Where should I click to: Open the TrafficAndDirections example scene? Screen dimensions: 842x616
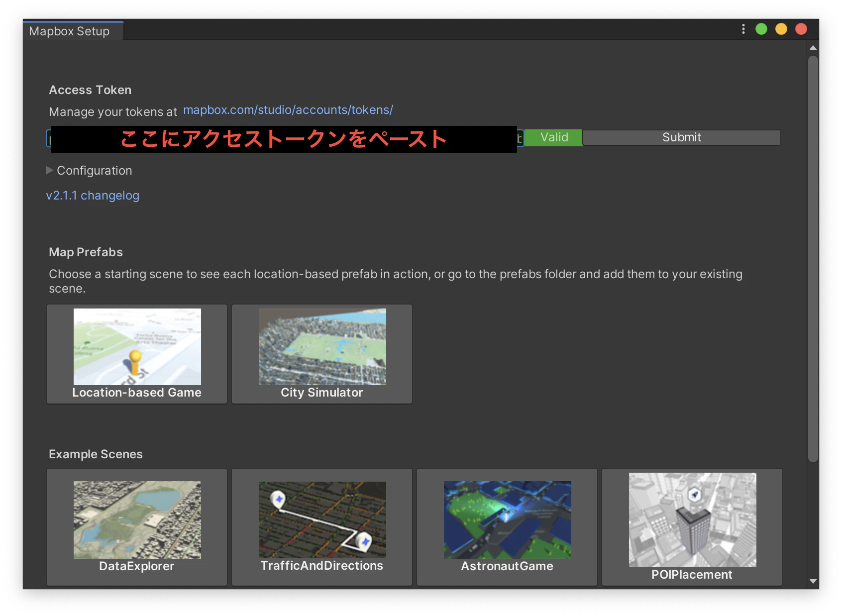[322, 527]
